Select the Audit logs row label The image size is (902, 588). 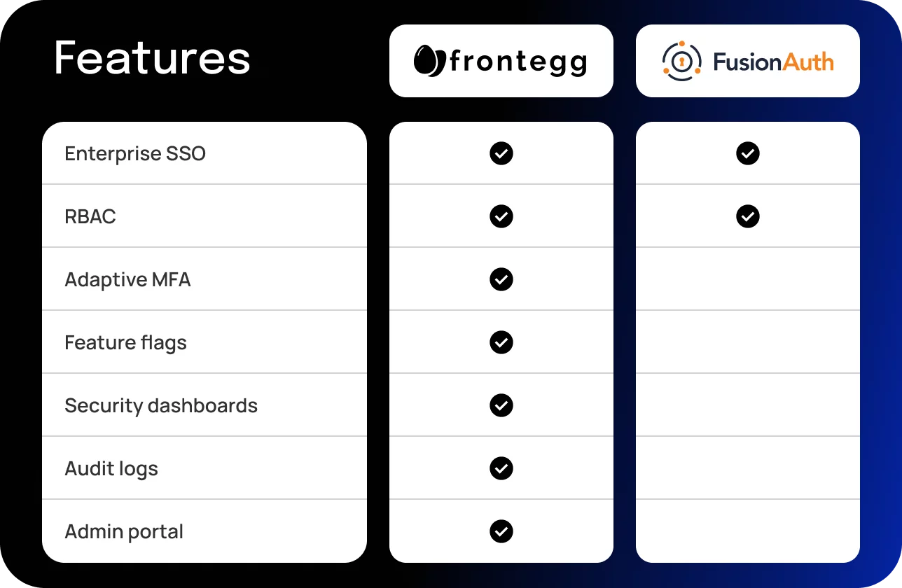click(x=111, y=469)
